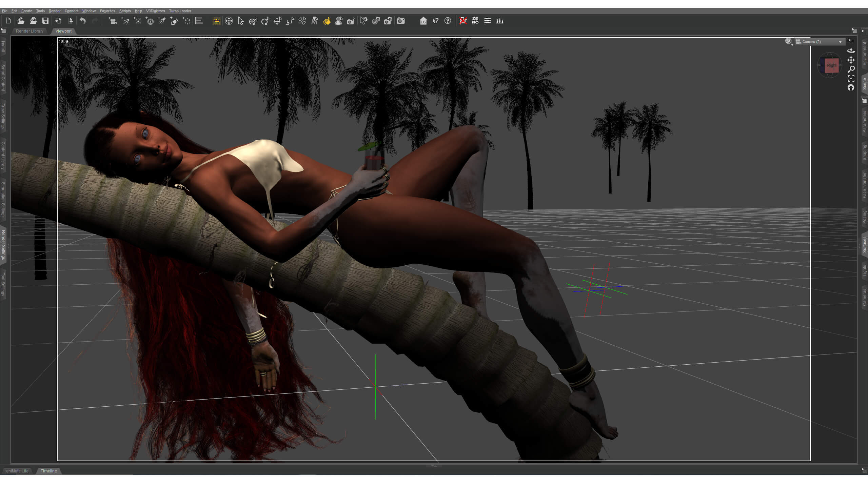Screen dimensions: 868x488
Task: Click the Frame view icon beside viewport
Action: pyautogui.click(x=851, y=78)
